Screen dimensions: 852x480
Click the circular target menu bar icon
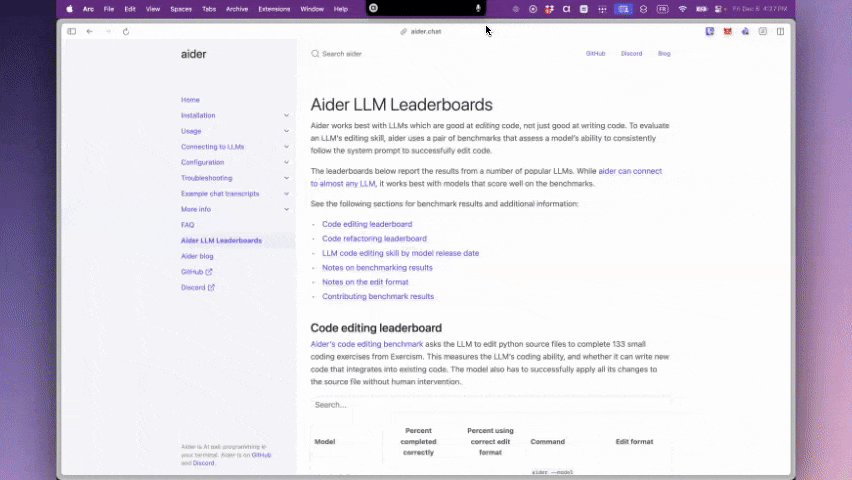532,9
